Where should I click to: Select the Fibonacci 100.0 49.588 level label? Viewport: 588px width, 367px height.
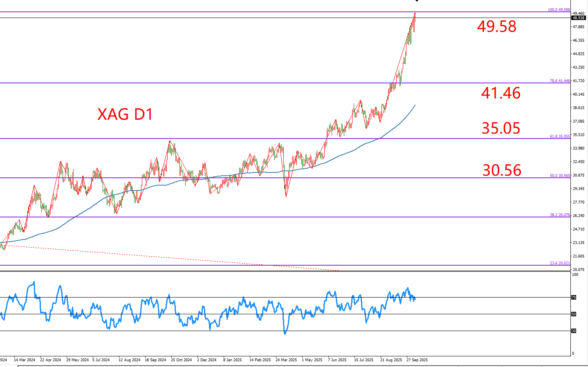pos(559,9)
